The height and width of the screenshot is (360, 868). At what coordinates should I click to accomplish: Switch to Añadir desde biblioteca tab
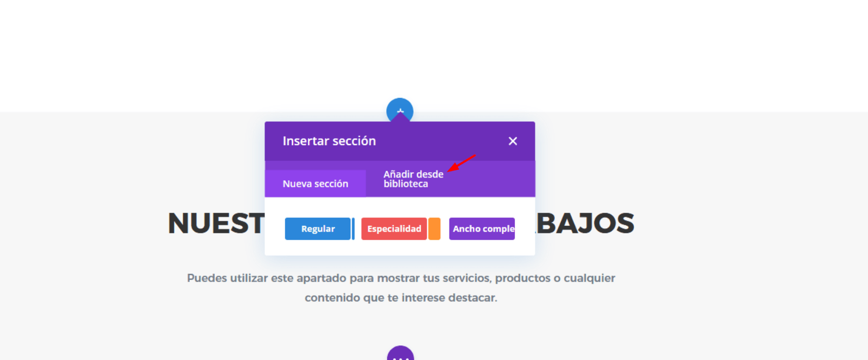pos(414,179)
